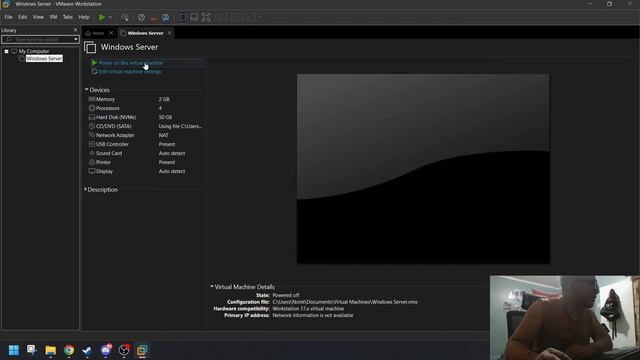
Task: Click Edit virtual machine settings
Action: 130,72
